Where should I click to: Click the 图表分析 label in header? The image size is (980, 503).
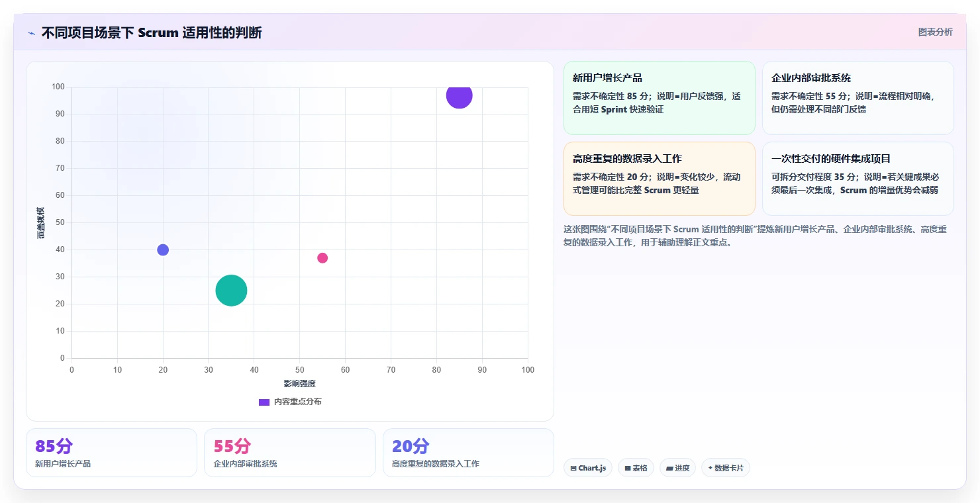(935, 32)
